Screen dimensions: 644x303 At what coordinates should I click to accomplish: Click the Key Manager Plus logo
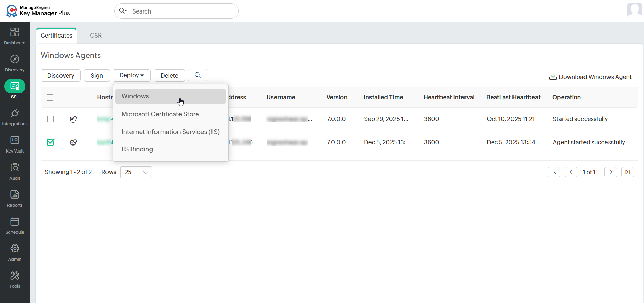tap(38, 11)
